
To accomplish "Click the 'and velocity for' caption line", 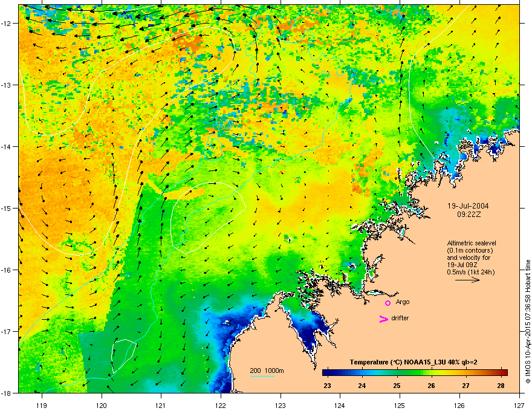I will tap(469, 257).
